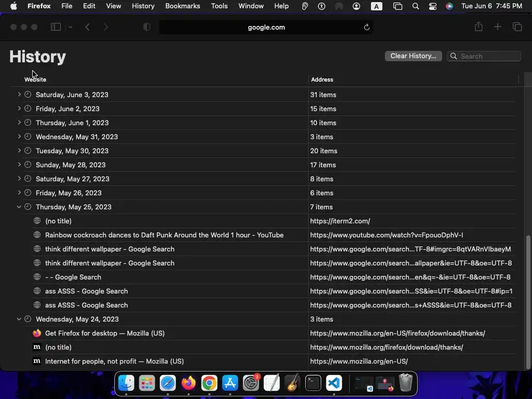
Task: Select the '- - Google Search' history entry
Action: pos(274,277)
